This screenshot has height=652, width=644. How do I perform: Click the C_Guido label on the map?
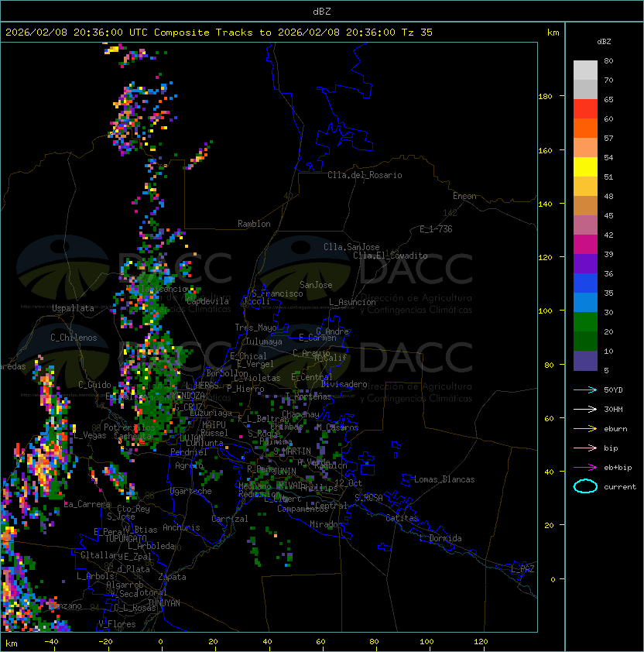tap(94, 385)
